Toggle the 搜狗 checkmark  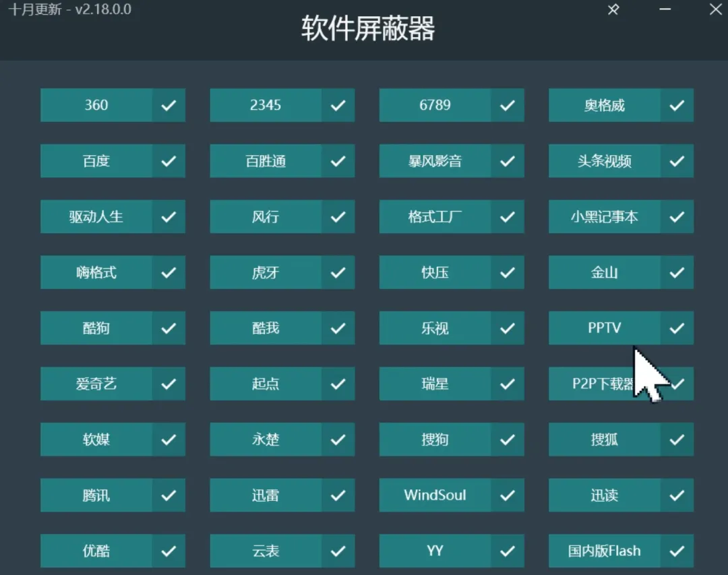point(508,440)
